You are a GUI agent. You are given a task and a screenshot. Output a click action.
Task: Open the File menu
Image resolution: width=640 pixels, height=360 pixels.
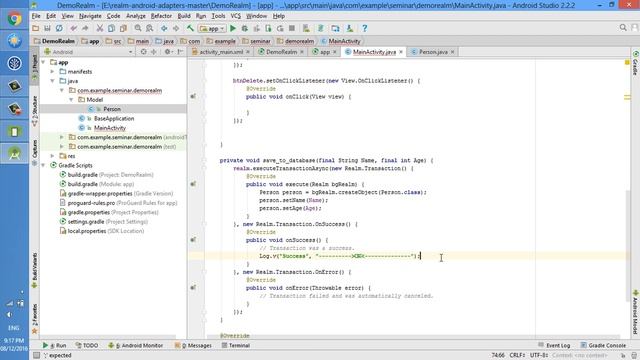point(36,16)
